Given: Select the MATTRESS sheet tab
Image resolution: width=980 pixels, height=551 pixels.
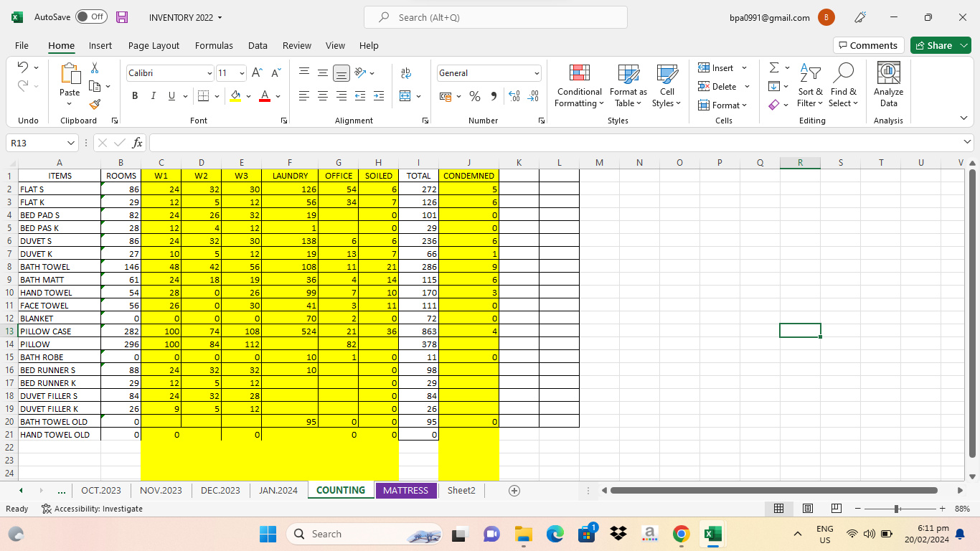Looking at the screenshot, I should (405, 491).
